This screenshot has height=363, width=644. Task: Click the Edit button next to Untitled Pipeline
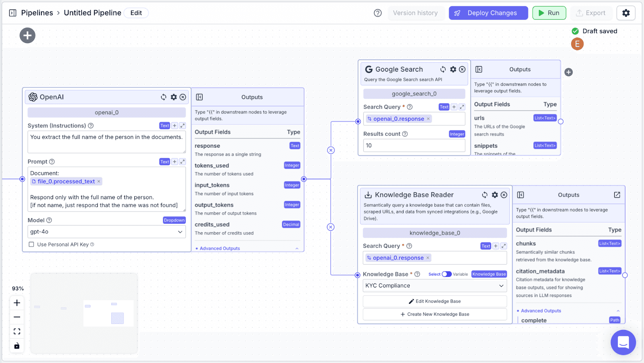point(136,13)
